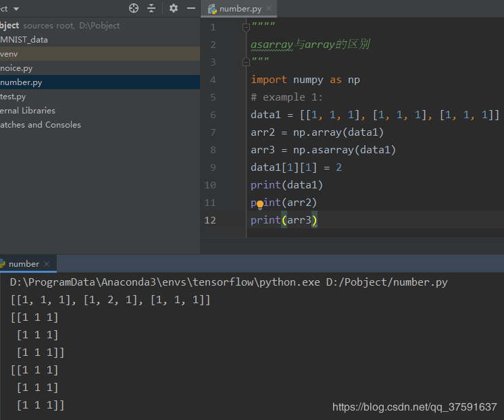Click print(arr3) on line 12
504x420 pixels.
click(284, 220)
